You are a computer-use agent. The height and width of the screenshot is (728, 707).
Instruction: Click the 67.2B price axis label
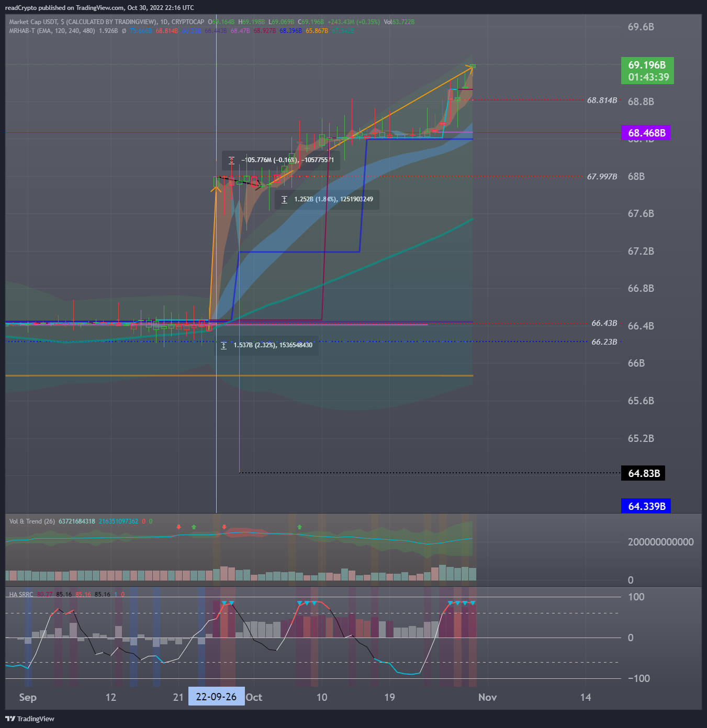click(641, 251)
